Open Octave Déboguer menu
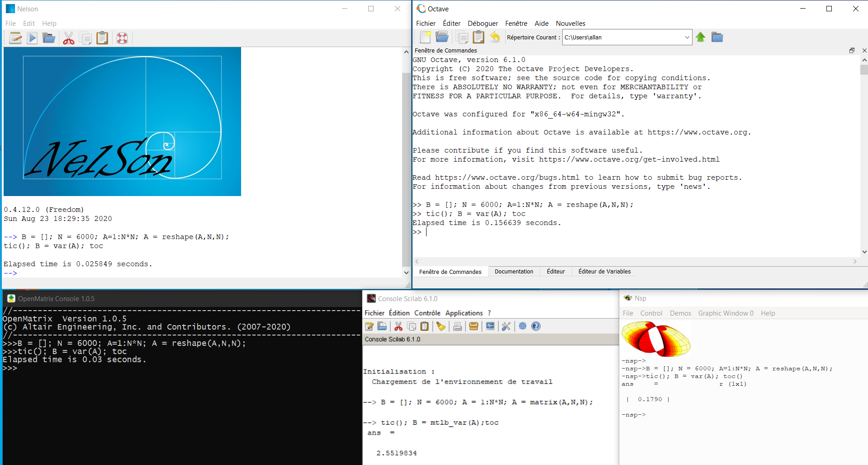This screenshot has width=868, height=465. 483,24
